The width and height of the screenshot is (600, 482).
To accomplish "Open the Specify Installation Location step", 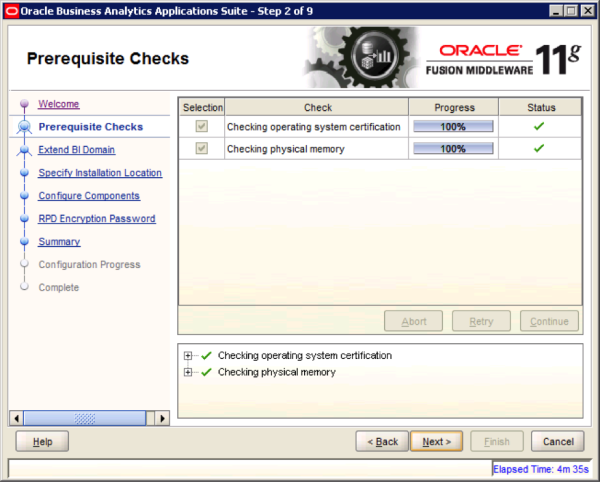I will [x=100, y=173].
